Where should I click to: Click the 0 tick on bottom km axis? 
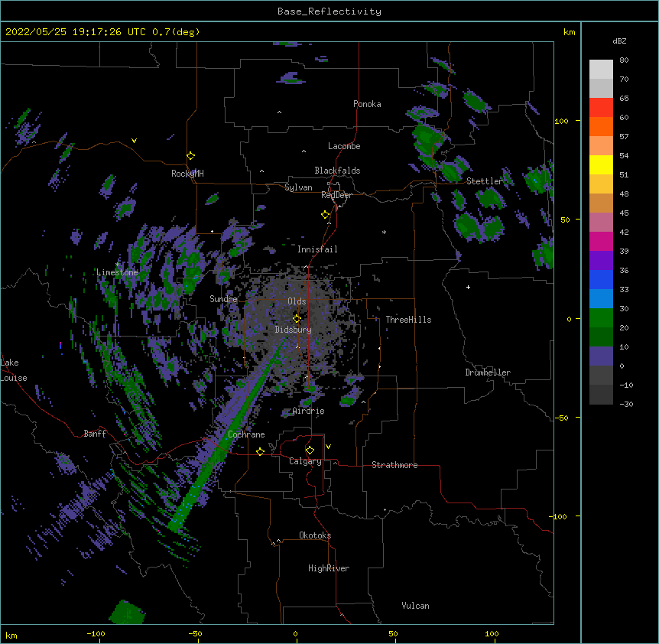[295, 634]
